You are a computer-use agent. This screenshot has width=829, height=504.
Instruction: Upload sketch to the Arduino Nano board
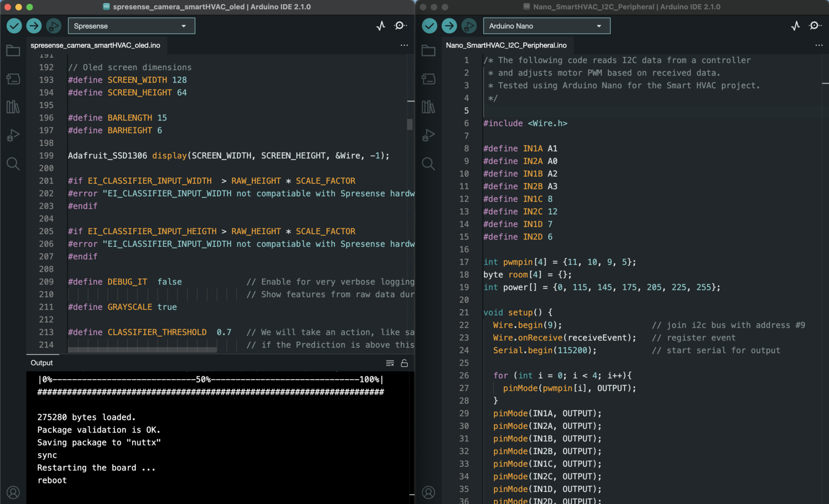coord(449,26)
